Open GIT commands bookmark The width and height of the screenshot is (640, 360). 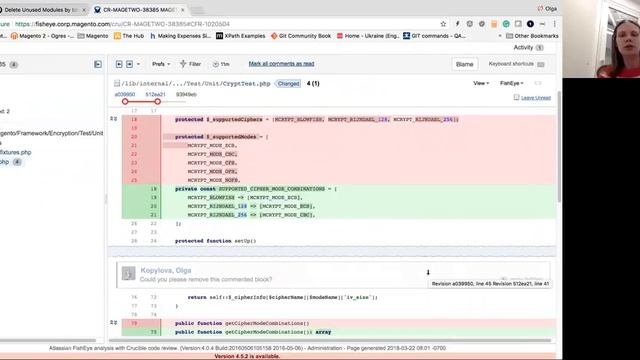click(434, 36)
